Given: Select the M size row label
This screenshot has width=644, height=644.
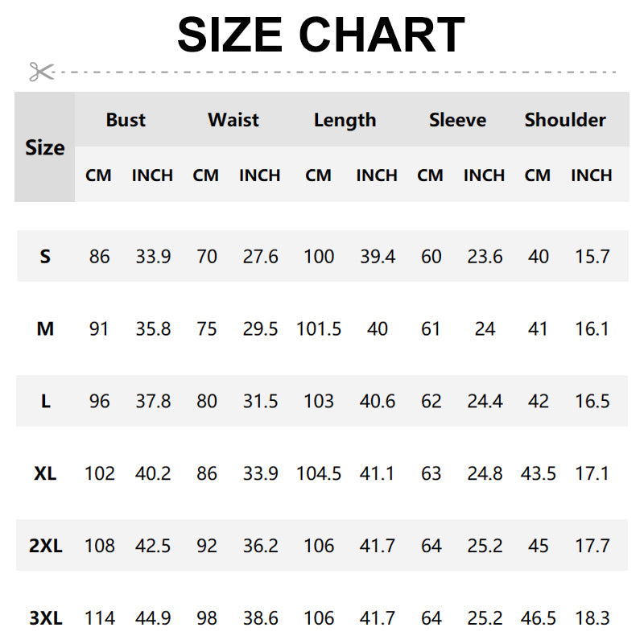Looking at the screenshot, I should (x=45, y=328).
